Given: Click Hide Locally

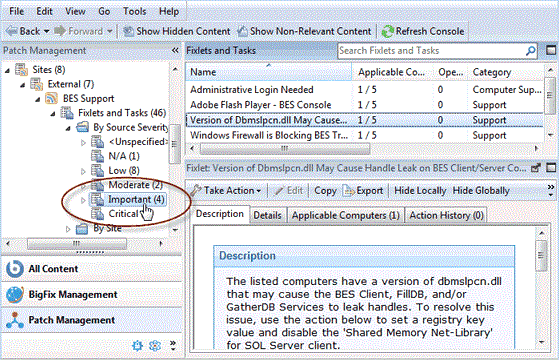Looking at the screenshot, I should 420,191.
